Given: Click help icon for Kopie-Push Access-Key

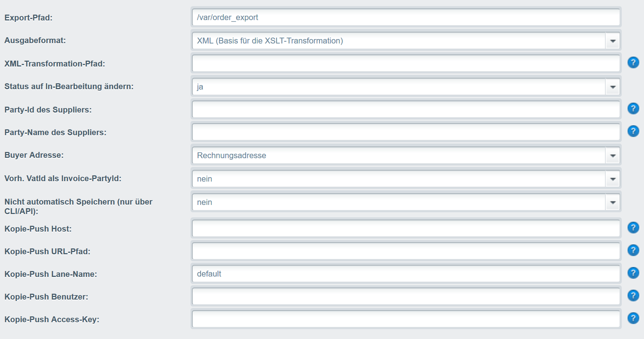Looking at the screenshot, I should [633, 318].
